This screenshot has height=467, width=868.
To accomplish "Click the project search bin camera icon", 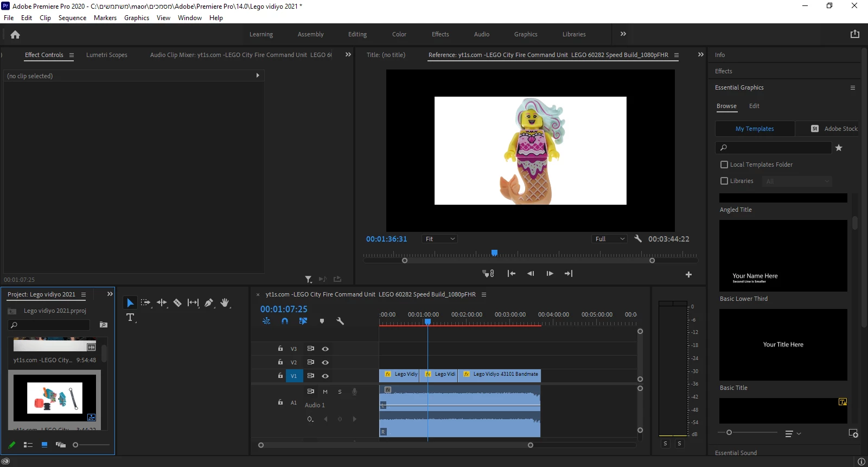I will (104, 325).
